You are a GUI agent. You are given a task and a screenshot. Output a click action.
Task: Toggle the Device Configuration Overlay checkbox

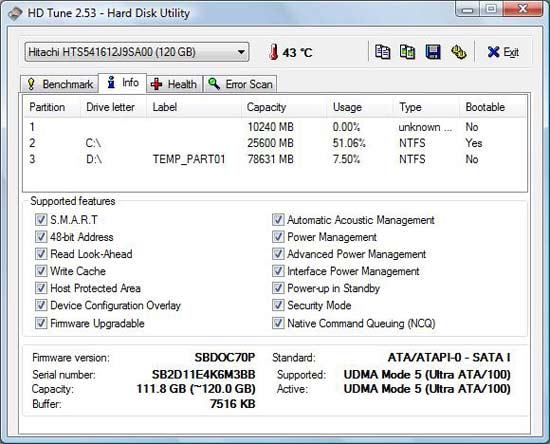coord(41,305)
